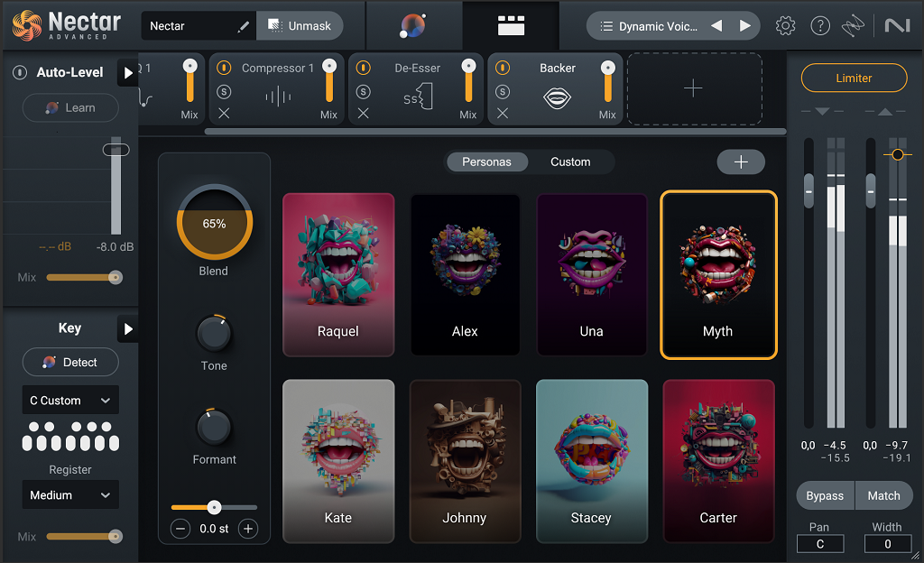This screenshot has width=924, height=563.
Task: Decrease pitch shift semitones minus button
Action: click(180, 529)
